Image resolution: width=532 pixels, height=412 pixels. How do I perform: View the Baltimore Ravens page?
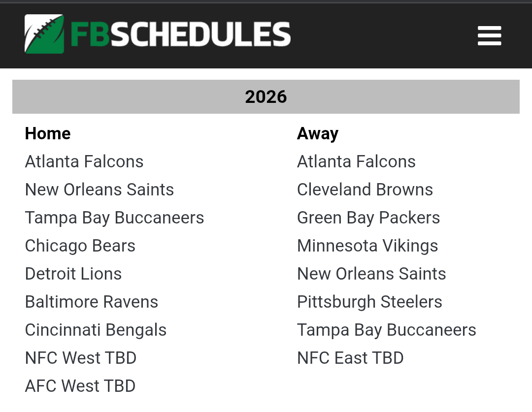pyautogui.click(x=92, y=302)
